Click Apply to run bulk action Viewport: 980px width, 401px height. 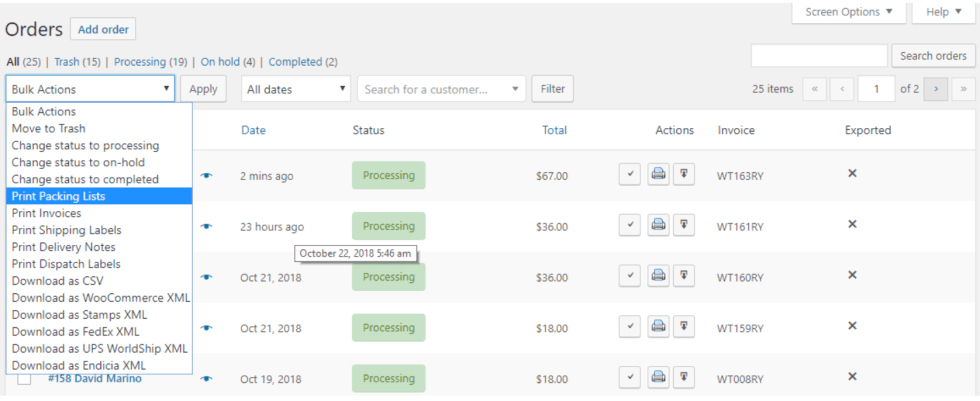pyautogui.click(x=203, y=89)
